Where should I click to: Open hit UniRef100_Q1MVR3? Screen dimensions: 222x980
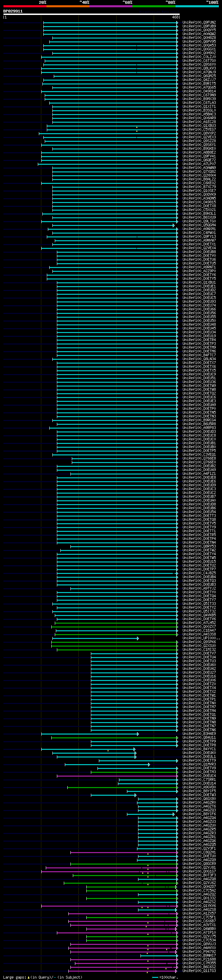tap(199, 764)
